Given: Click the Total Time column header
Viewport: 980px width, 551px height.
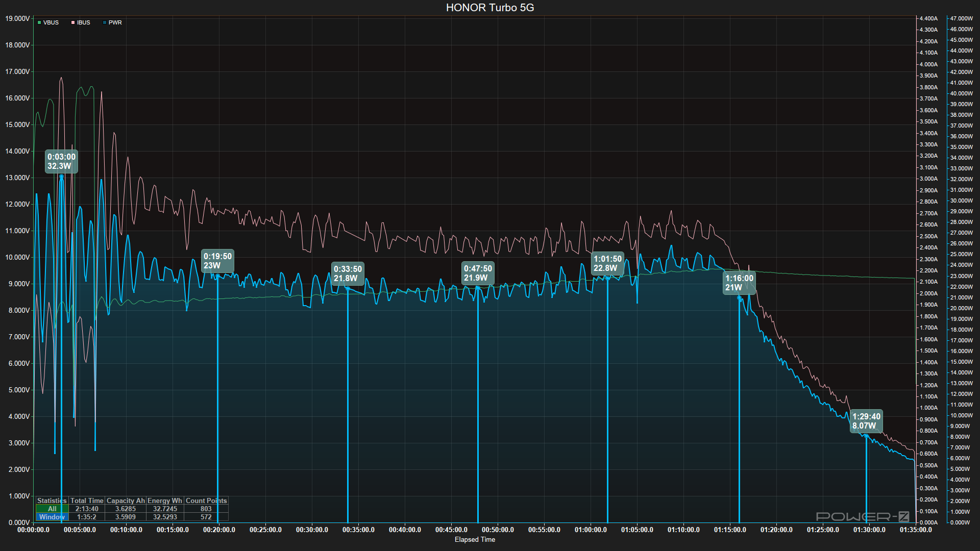Looking at the screenshot, I should (x=87, y=500).
